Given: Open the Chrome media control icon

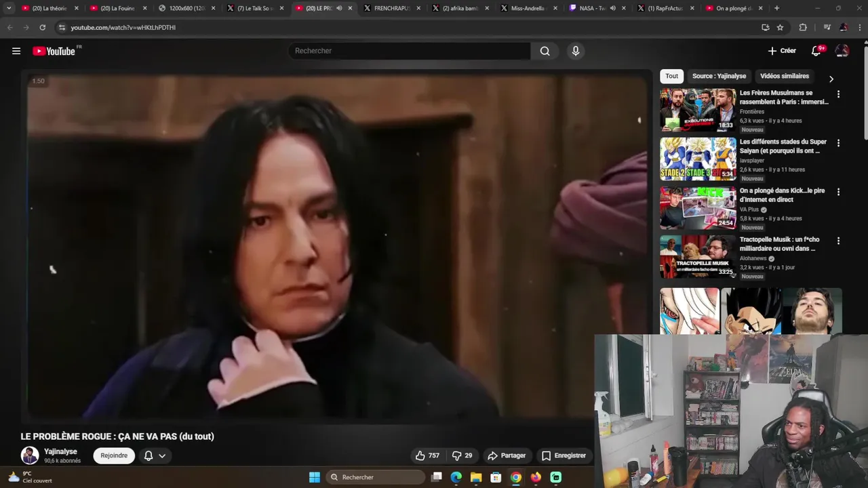Looking at the screenshot, I should (x=827, y=27).
